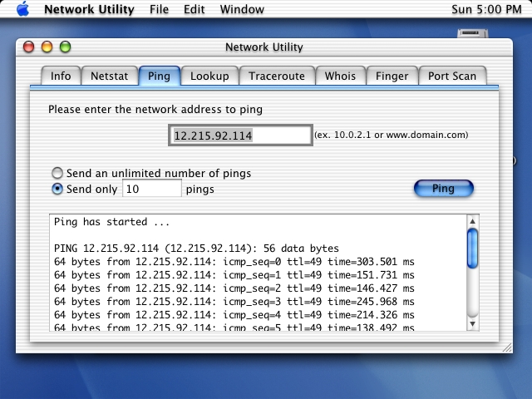This screenshot has height=399, width=532.
Task: Close the Network Utility window
Action: point(28,47)
